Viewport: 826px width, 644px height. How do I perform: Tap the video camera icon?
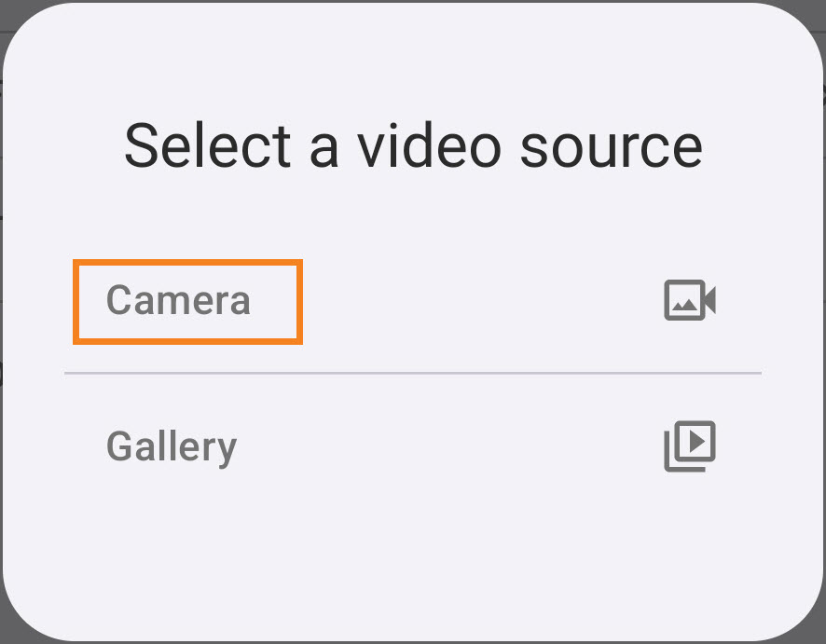click(690, 300)
